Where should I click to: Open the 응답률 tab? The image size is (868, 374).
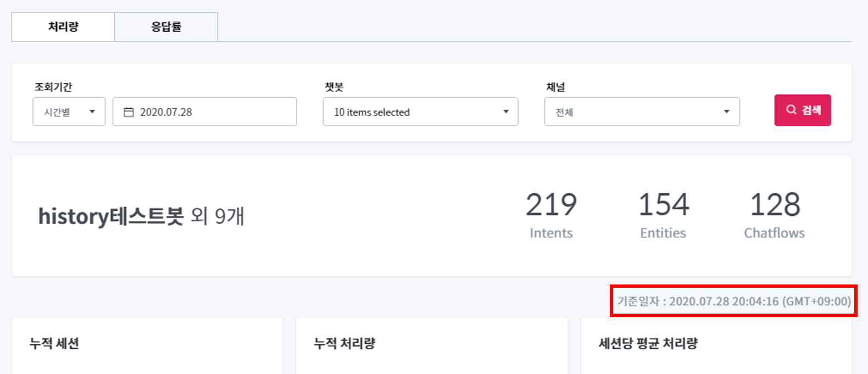coord(166,27)
